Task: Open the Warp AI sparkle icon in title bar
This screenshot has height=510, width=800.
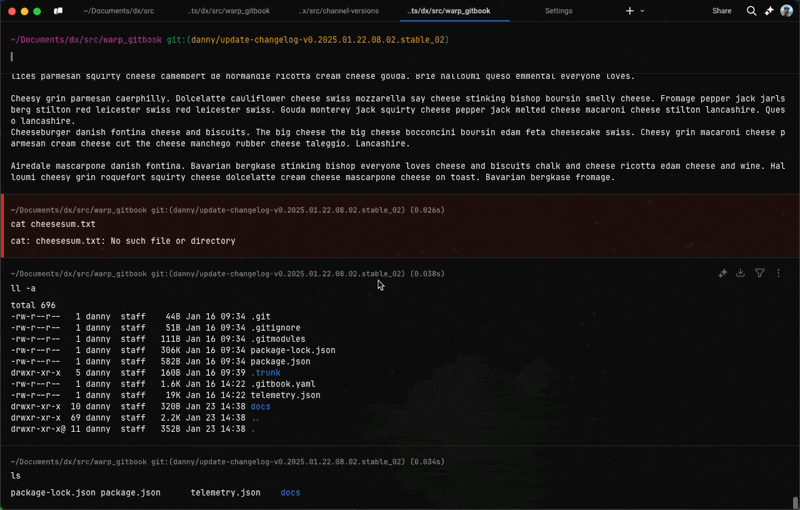Action: (x=769, y=11)
